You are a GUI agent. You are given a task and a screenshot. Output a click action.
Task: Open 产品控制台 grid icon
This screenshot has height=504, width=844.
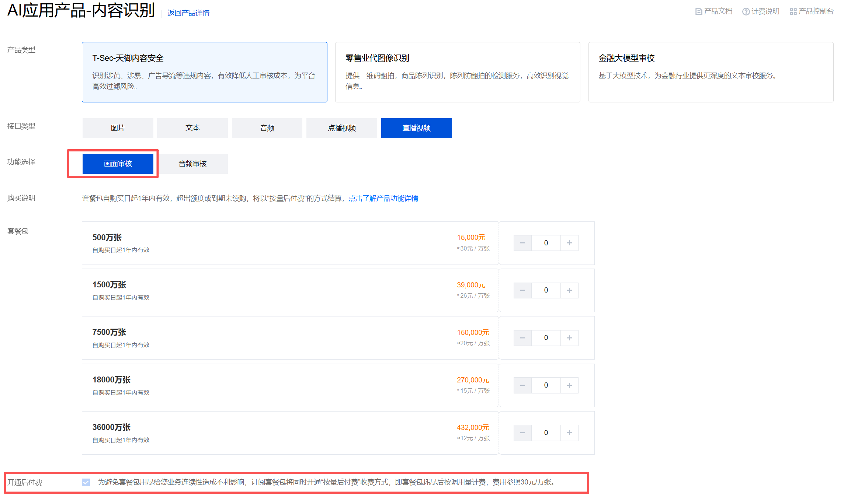pyautogui.click(x=811, y=11)
